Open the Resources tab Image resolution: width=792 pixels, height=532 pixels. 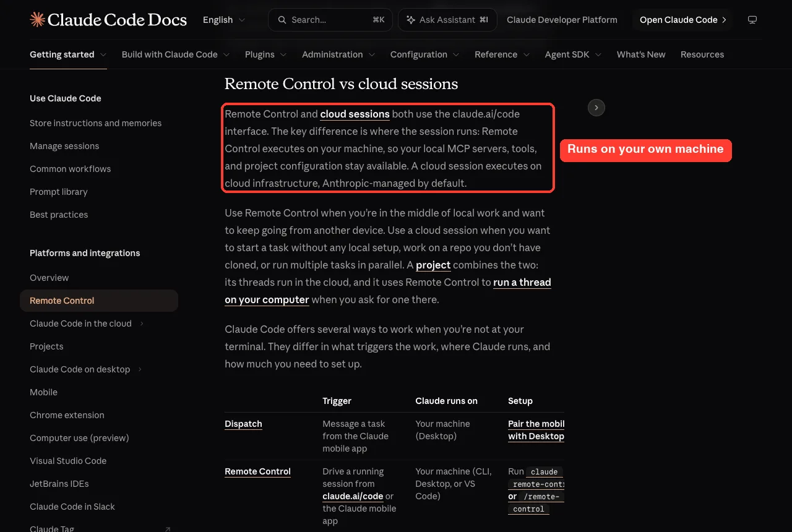(x=702, y=54)
